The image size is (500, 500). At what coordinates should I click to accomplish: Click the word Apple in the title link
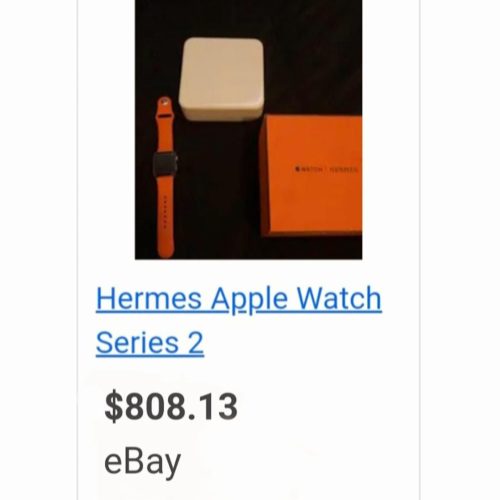tap(249, 299)
